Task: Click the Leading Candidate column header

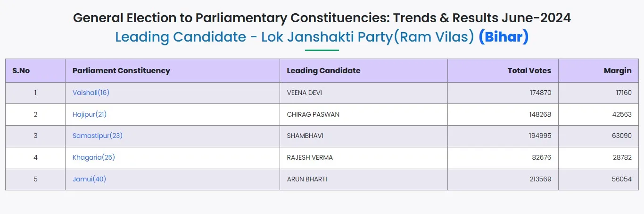Action: (x=323, y=70)
